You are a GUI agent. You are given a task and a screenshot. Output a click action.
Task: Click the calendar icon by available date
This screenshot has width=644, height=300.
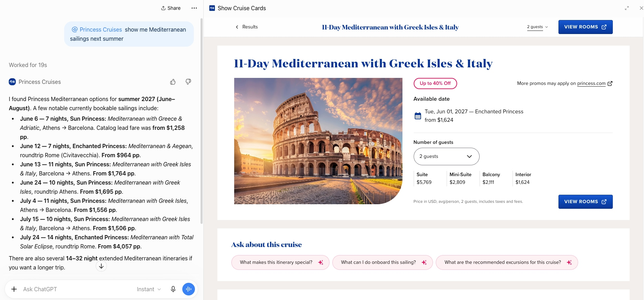click(x=418, y=116)
